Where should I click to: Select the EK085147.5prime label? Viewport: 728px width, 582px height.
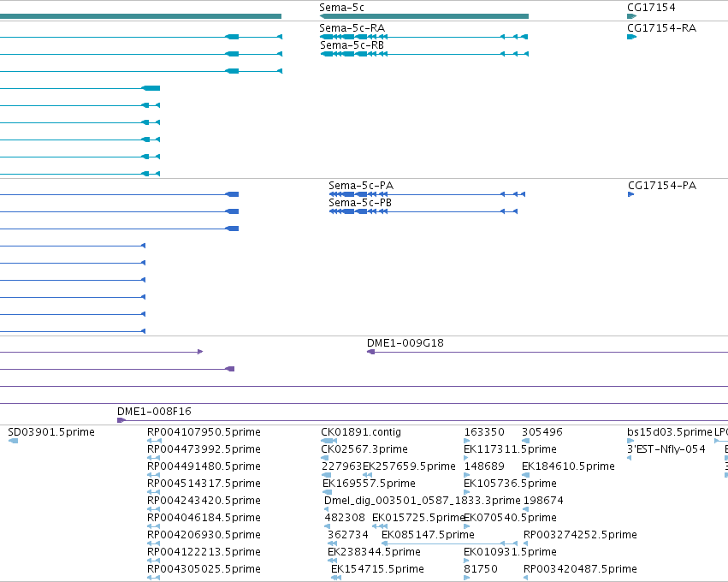point(428,535)
